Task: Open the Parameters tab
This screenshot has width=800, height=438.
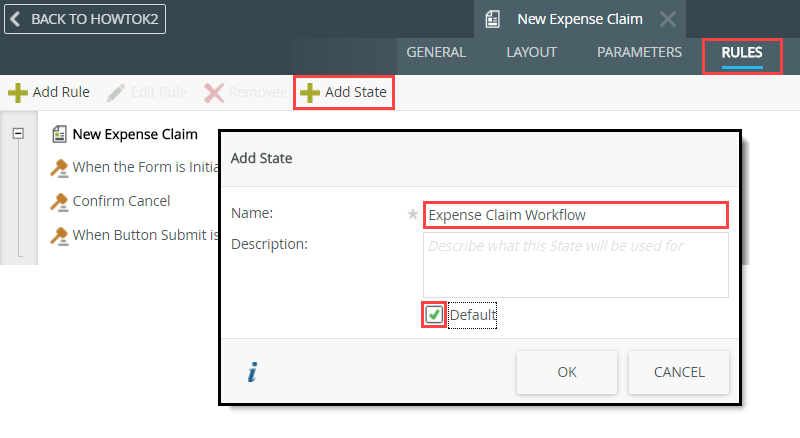Action: pyautogui.click(x=639, y=52)
